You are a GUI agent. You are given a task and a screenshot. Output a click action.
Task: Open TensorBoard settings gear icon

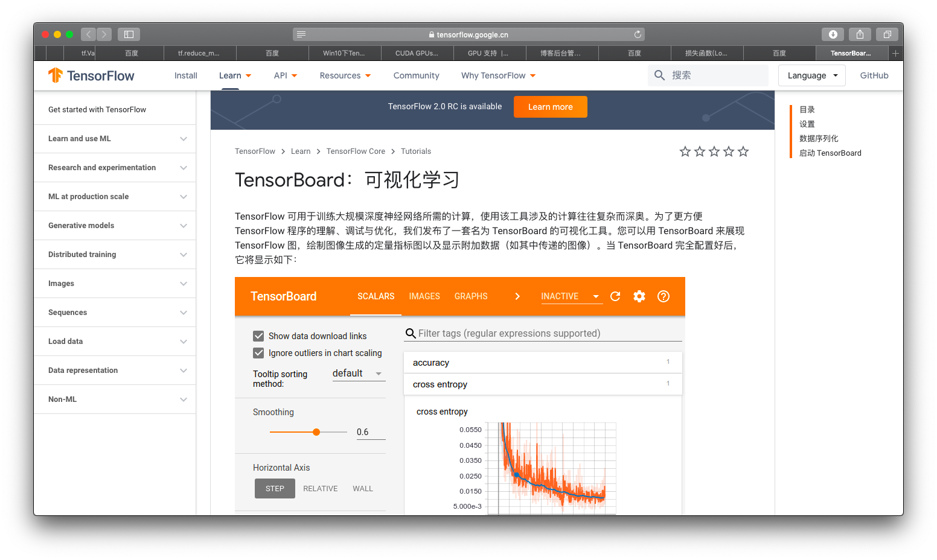639,296
